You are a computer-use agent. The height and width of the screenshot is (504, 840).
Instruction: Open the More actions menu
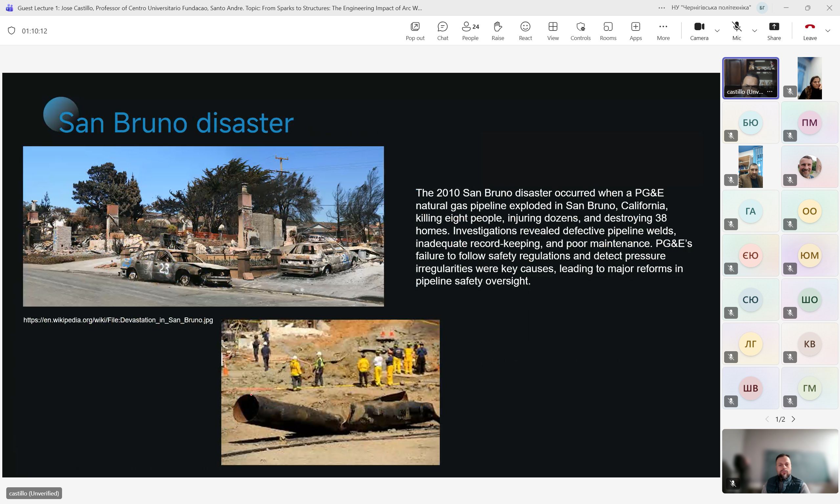[x=663, y=30]
